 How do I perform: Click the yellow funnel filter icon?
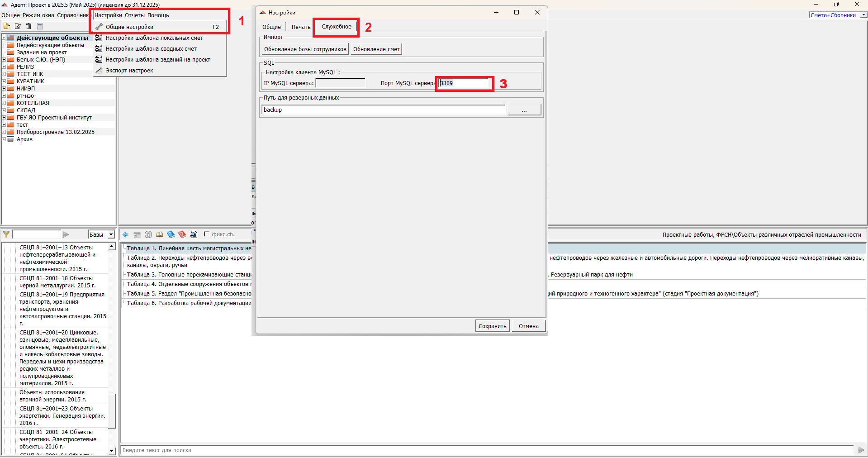pyautogui.click(x=6, y=234)
